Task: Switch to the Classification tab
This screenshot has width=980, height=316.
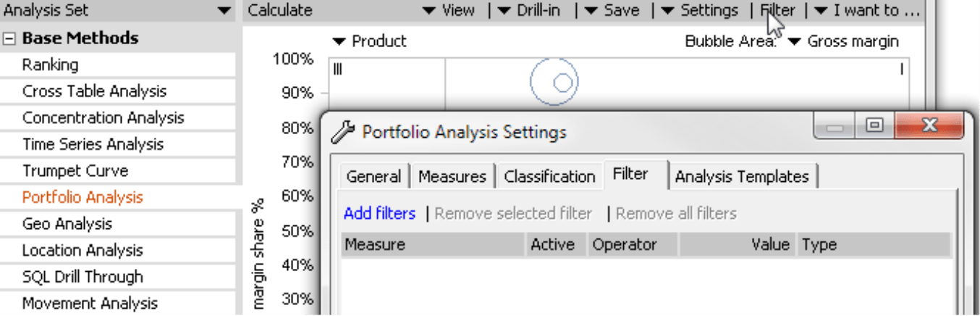Action: pos(549,176)
